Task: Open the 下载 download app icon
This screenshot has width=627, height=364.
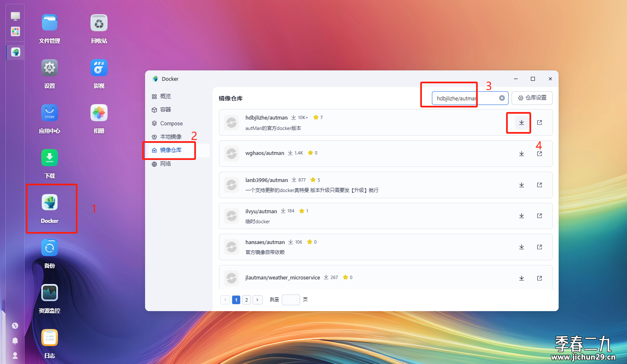Action: [50, 158]
